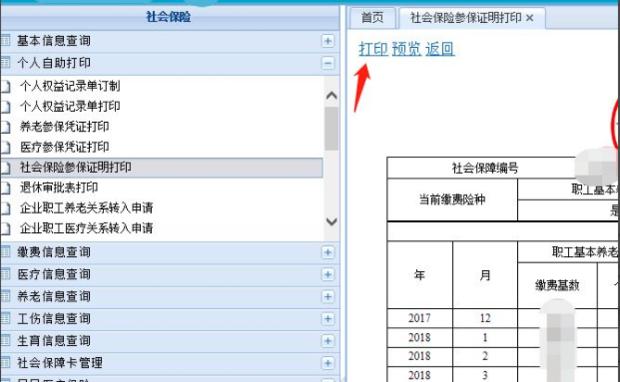Expand the 基本信息查询 section
Image resolution: width=620 pixels, height=382 pixels.
pyautogui.click(x=328, y=41)
